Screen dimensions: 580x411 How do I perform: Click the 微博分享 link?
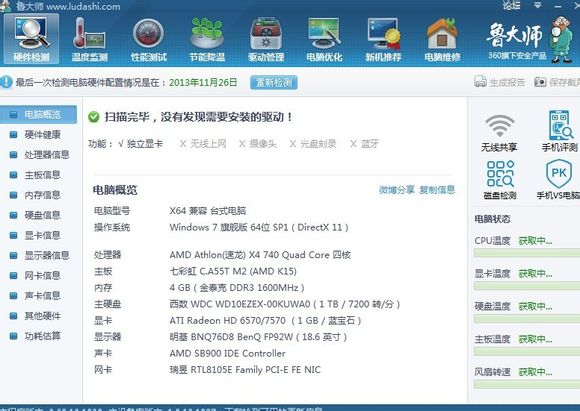[x=397, y=190]
